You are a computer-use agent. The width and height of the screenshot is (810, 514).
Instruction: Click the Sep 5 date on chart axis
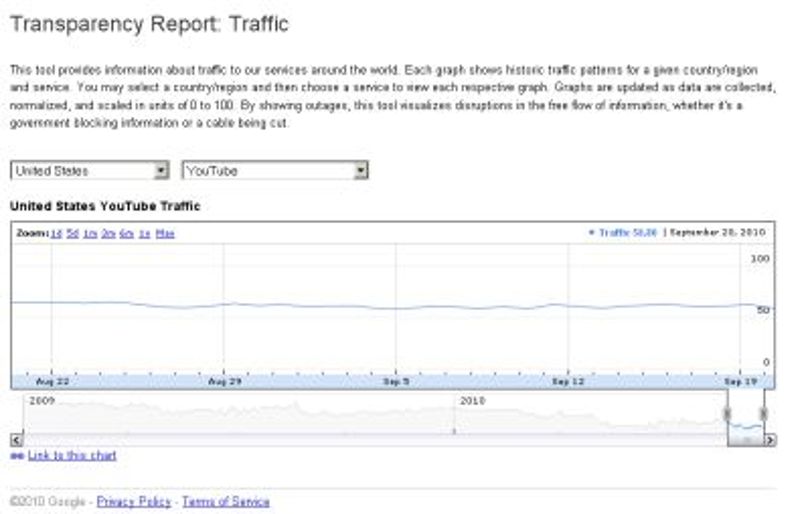pyautogui.click(x=396, y=381)
